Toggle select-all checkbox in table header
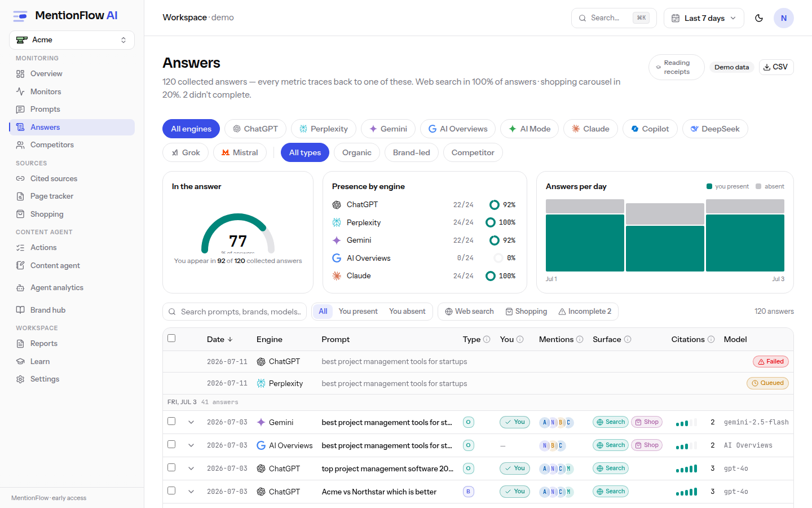 (171, 338)
